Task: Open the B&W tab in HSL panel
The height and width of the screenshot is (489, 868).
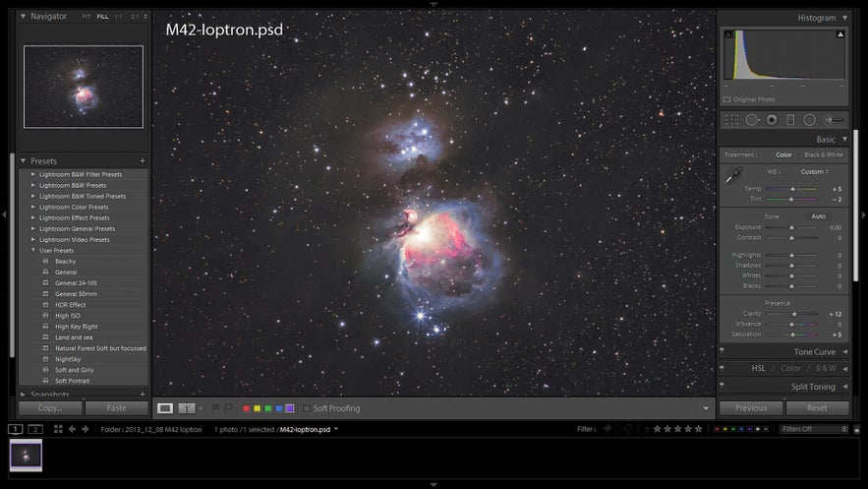Action: (826, 368)
